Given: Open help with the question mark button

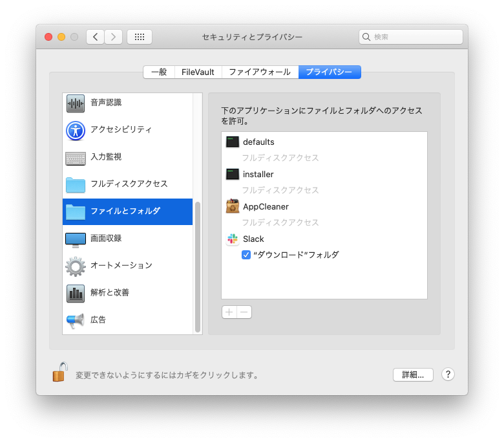Looking at the screenshot, I should [448, 374].
